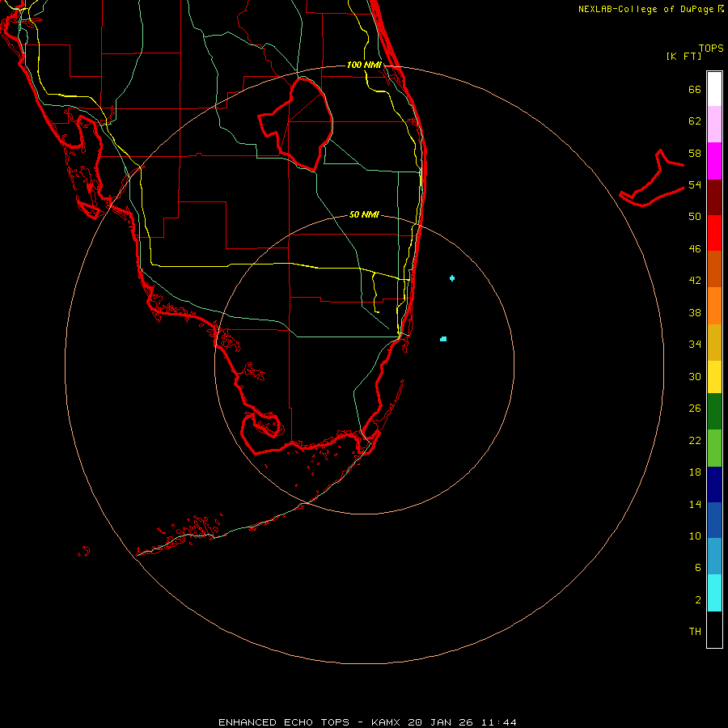Click the Bahamas island outline at right
This screenshot has width=728, height=728.
(652, 178)
